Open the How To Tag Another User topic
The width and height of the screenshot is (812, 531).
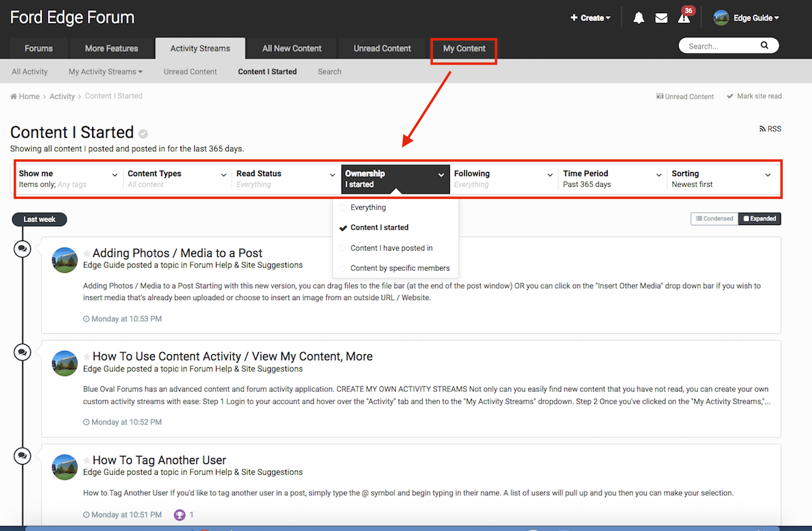[x=160, y=460]
